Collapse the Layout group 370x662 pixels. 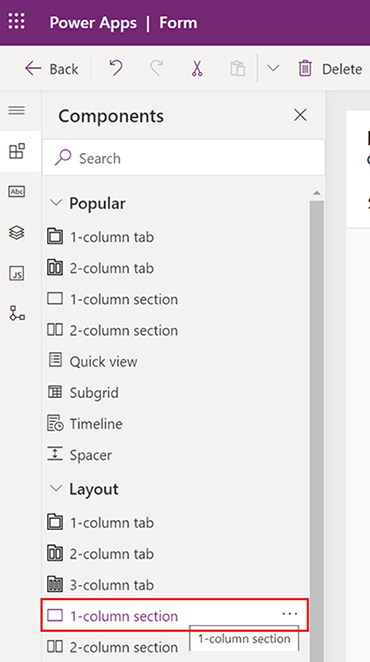coord(56,488)
